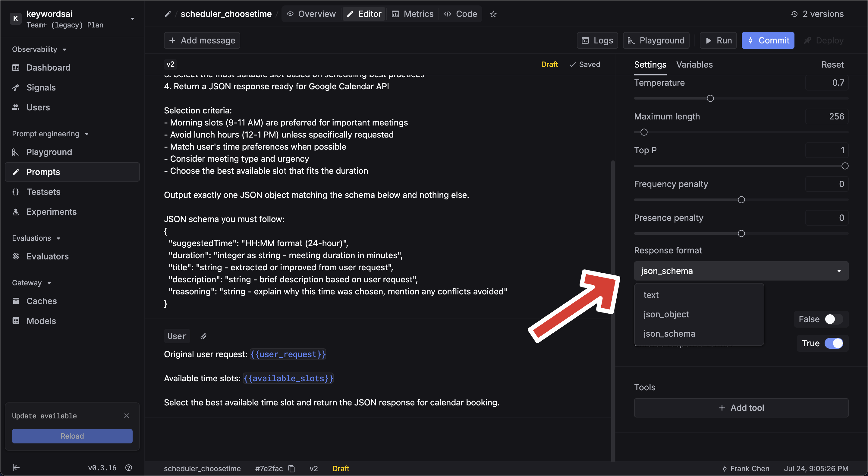Screen dimensions: 868x476
Task: Switch to the Overview tab
Action: [x=311, y=14]
